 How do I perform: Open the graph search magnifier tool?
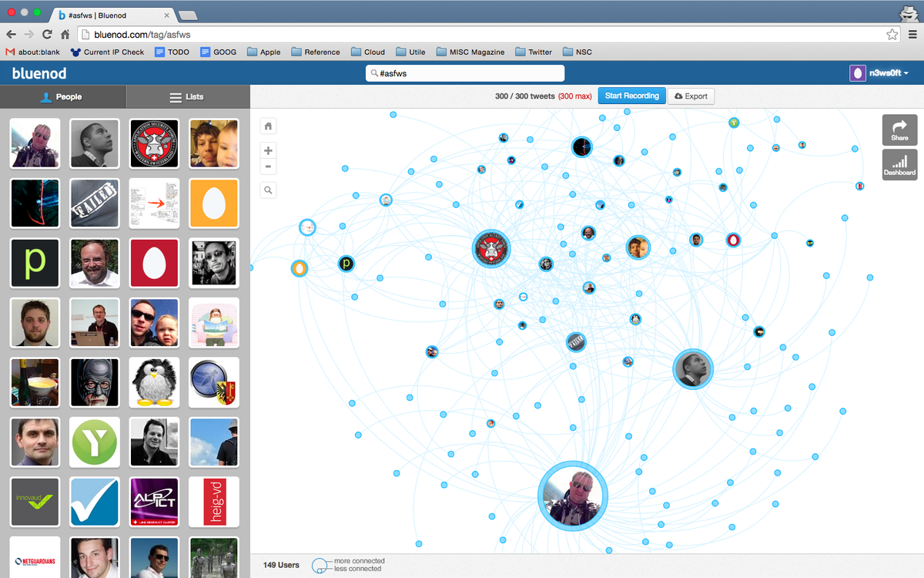point(268,190)
